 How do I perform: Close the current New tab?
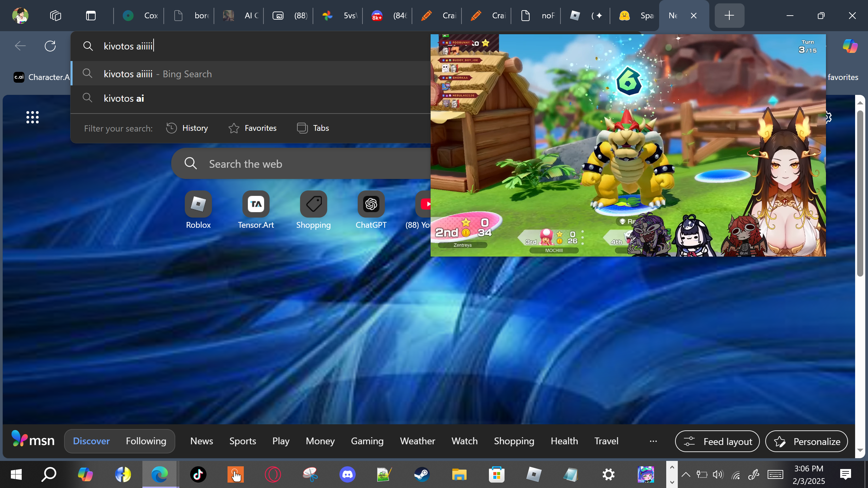pos(694,16)
